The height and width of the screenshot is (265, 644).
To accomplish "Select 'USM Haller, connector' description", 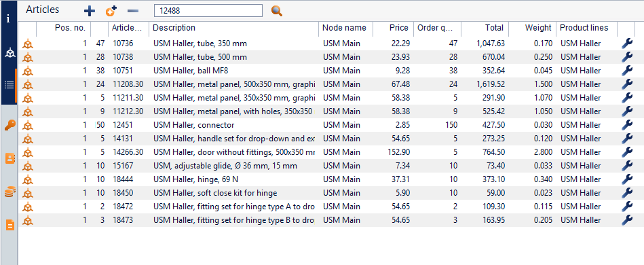I will pyautogui.click(x=194, y=124).
